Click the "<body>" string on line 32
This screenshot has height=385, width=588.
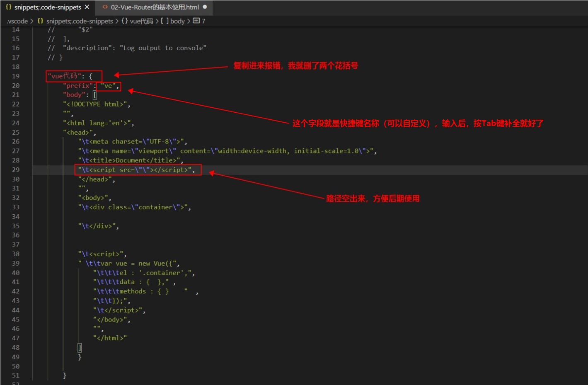93,198
